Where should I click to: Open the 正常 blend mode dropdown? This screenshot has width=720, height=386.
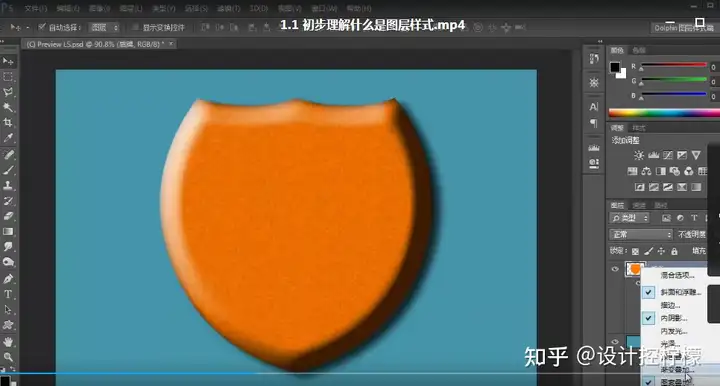pyautogui.click(x=641, y=235)
